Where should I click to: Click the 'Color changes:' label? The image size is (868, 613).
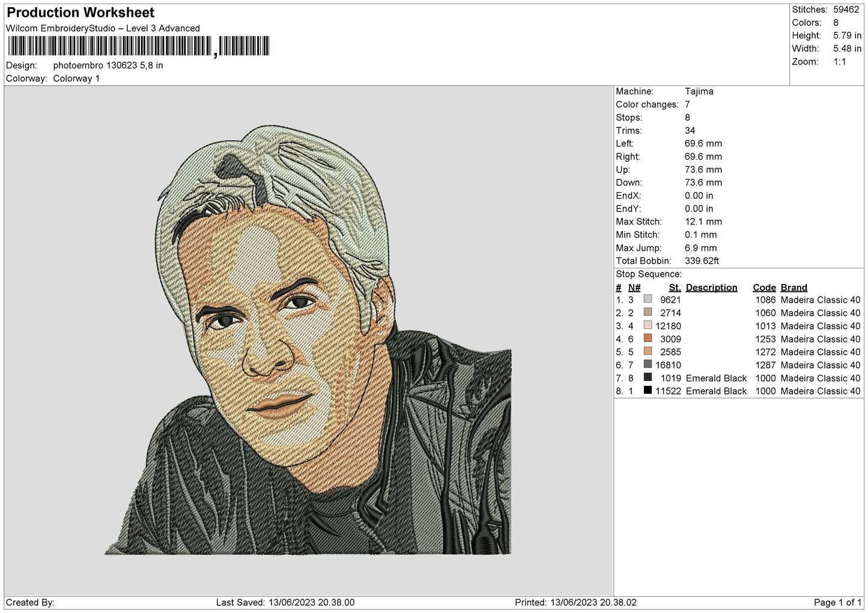click(x=647, y=104)
